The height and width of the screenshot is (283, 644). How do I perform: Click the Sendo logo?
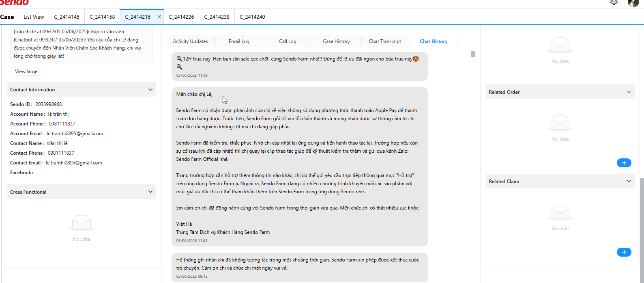[15, 2]
